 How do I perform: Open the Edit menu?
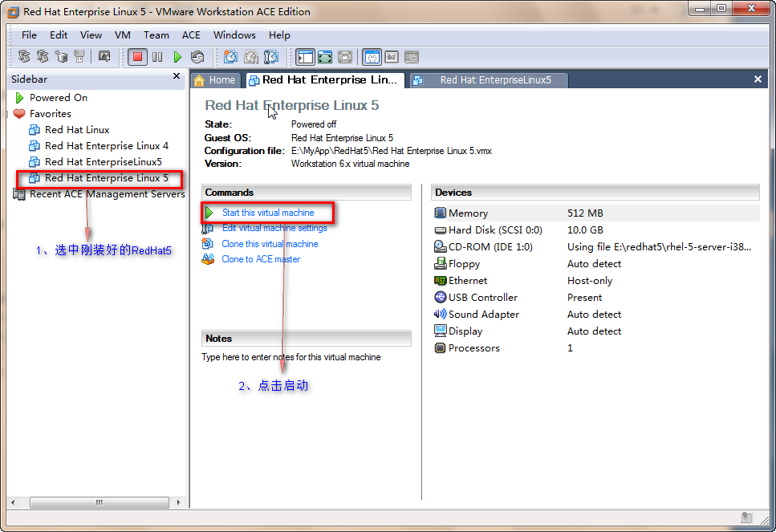point(59,35)
